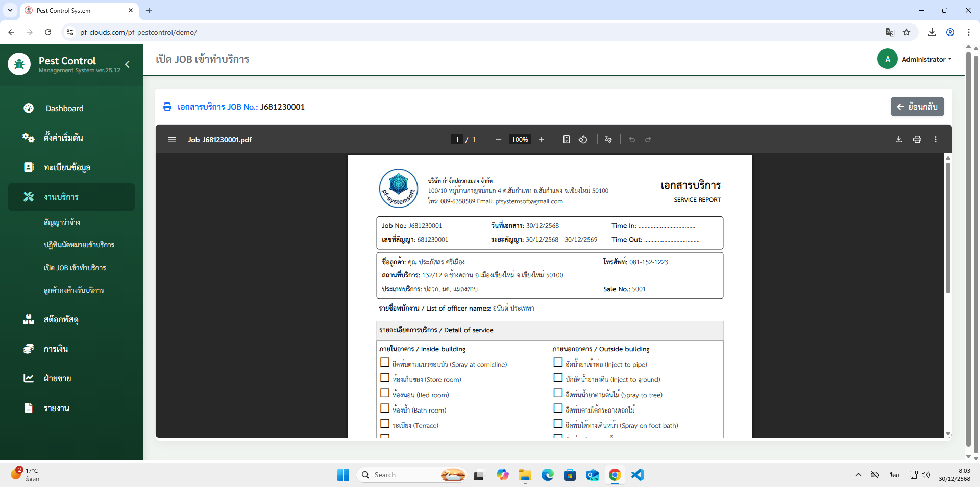Collapse the sidebar with the chevron
Image resolution: width=980 pixels, height=487 pixels.
coord(128,64)
